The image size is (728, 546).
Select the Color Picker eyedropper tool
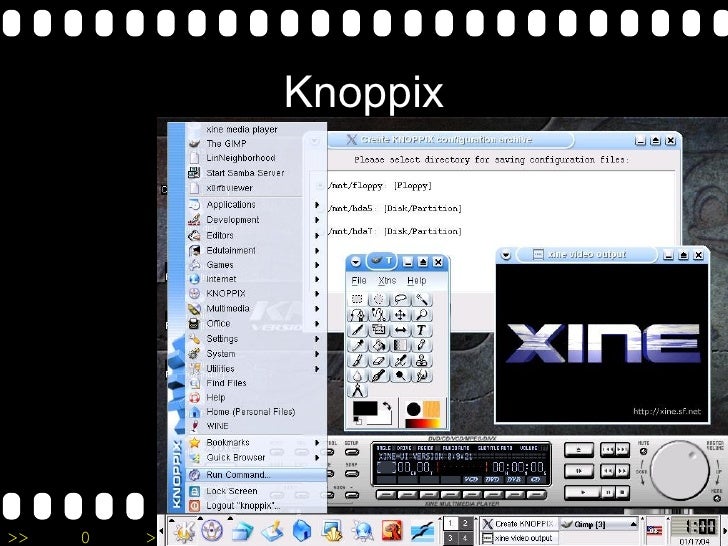(357, 345)
